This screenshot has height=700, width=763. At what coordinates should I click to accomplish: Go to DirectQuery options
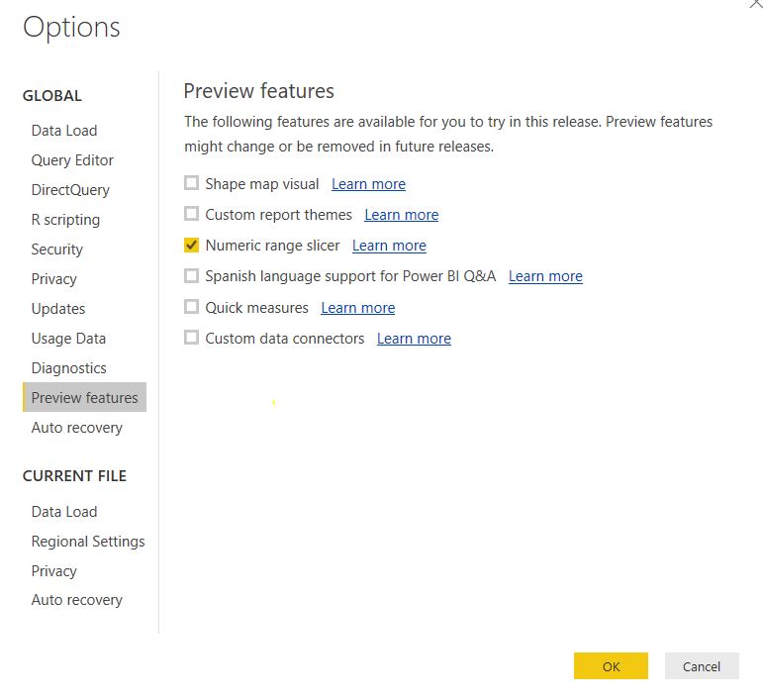(70, 190)
